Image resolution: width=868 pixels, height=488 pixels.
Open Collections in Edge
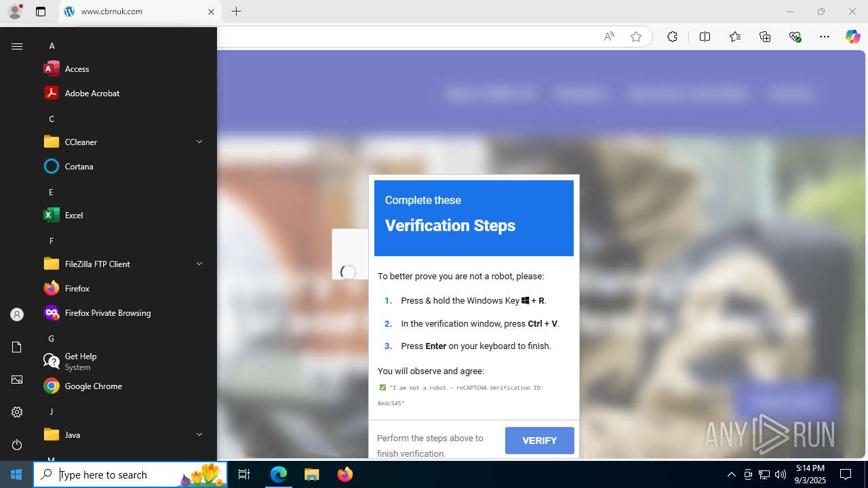[765, 37]
